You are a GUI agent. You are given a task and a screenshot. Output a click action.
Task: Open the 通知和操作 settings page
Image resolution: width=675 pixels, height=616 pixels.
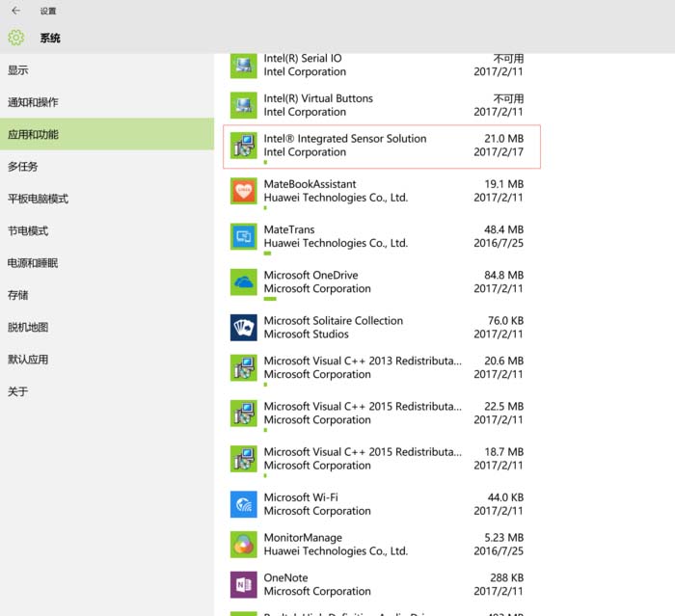click(107, 102)
